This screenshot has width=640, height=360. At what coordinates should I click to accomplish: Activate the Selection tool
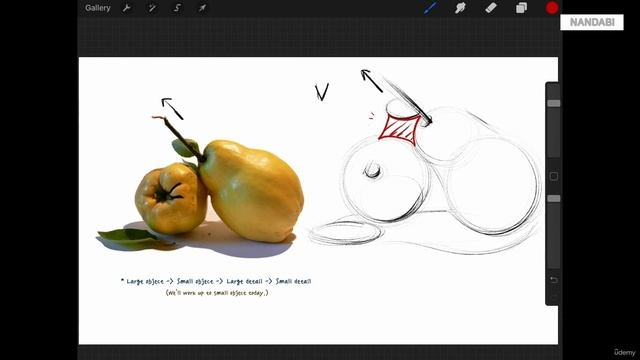177,8
